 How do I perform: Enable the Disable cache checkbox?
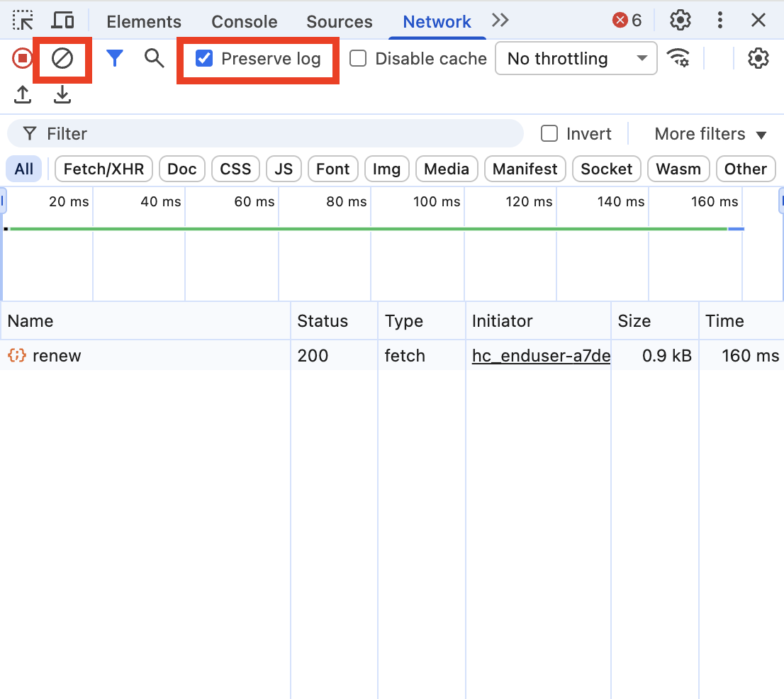(358, 59)
